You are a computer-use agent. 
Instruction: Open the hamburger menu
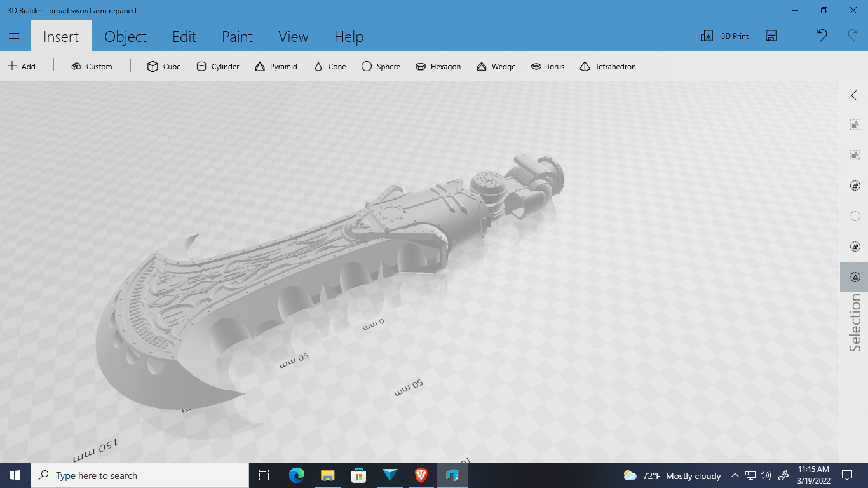[15, 36]
